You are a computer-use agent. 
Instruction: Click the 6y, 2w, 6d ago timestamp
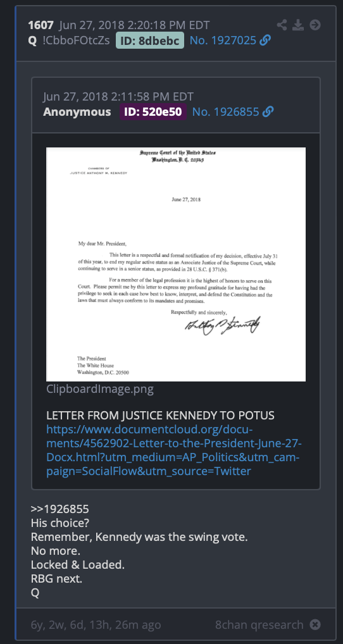96,625
